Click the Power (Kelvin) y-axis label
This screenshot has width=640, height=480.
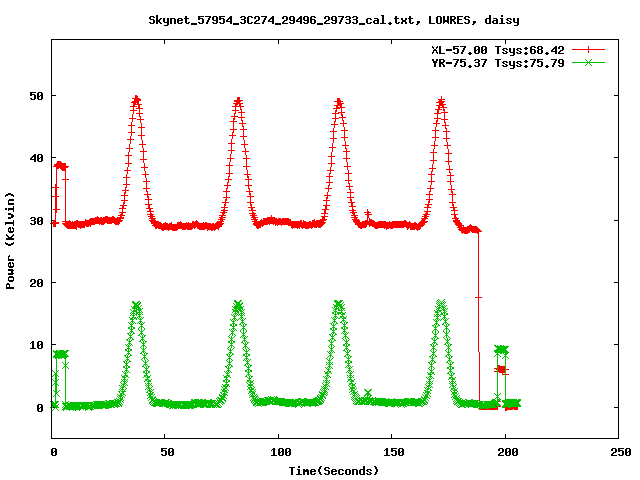(10, 241)
